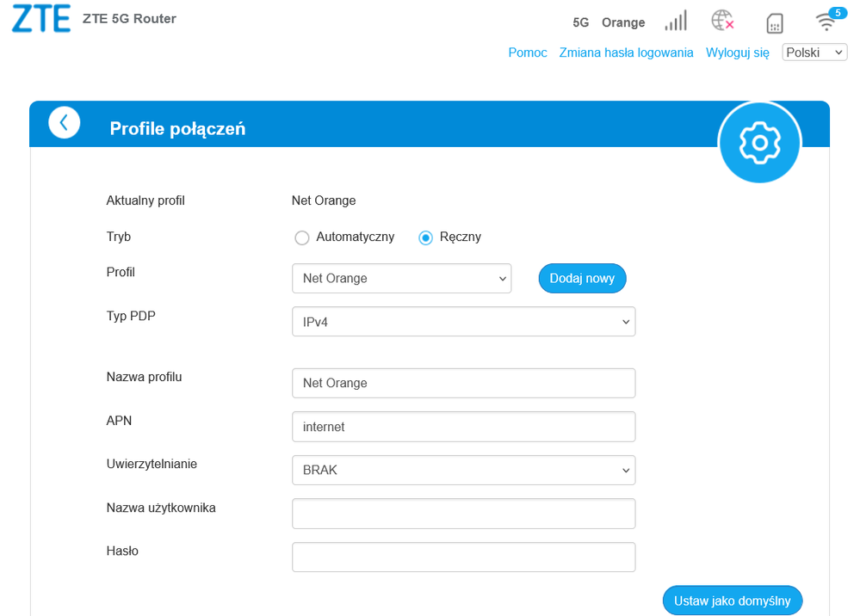Open the Pomoc page
860x616 pixels.
[x=527, y=52]
